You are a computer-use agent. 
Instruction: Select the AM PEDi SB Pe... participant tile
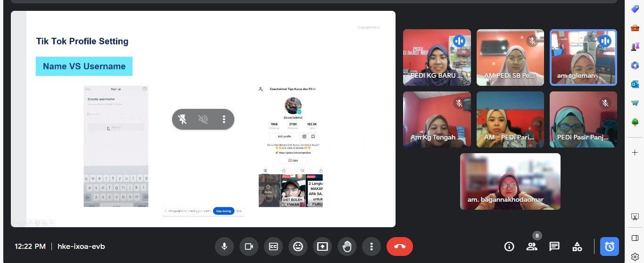click(x=510, y=58)
